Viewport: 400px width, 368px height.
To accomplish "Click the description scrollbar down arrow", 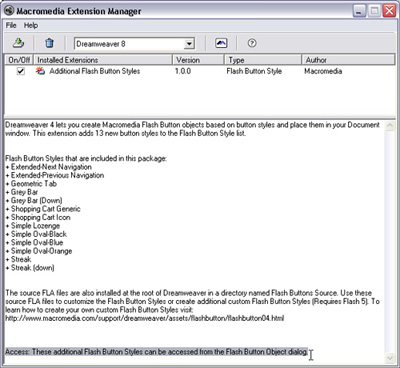I will [x=390, y=358].
